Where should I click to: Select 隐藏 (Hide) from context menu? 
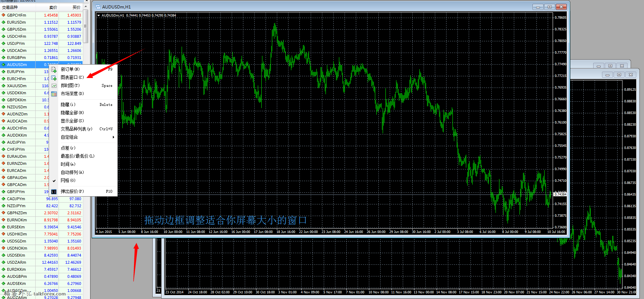83,104
